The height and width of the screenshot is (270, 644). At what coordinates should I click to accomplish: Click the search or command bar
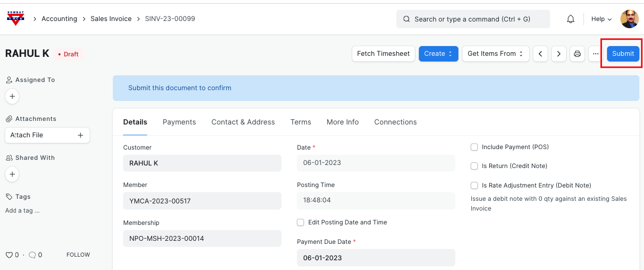(473, 19)
